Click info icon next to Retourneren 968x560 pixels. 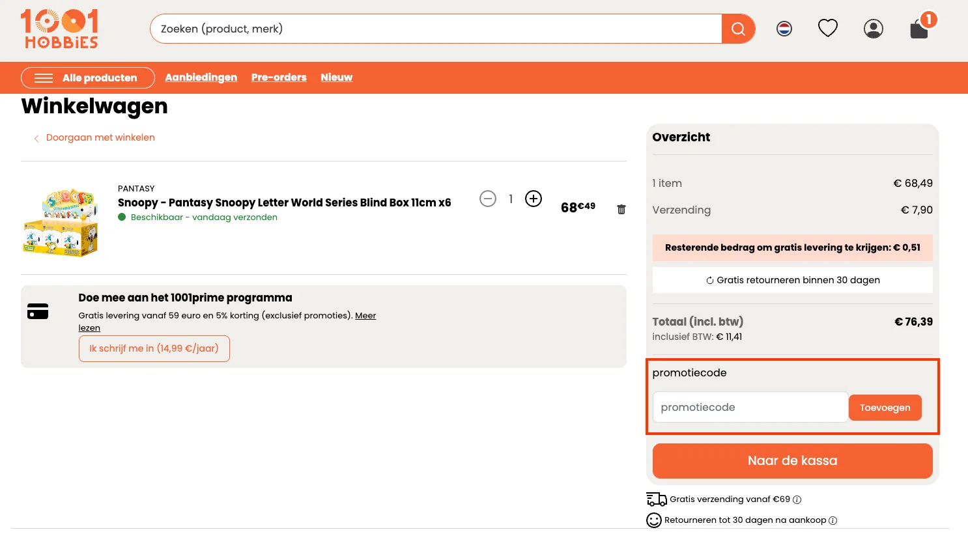point(833,520)
